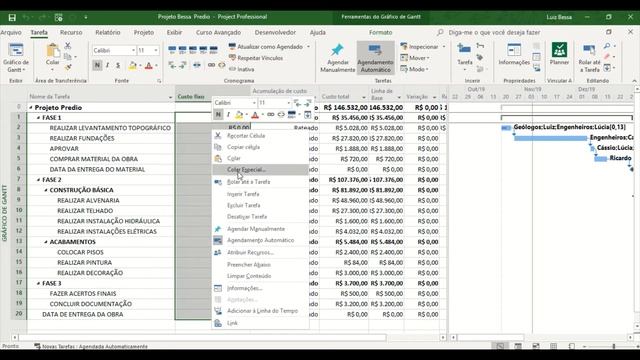This screenshot has height=360, width=640.
Task: Toggle the Inativa task state
Action: click(x=242, y=69)
